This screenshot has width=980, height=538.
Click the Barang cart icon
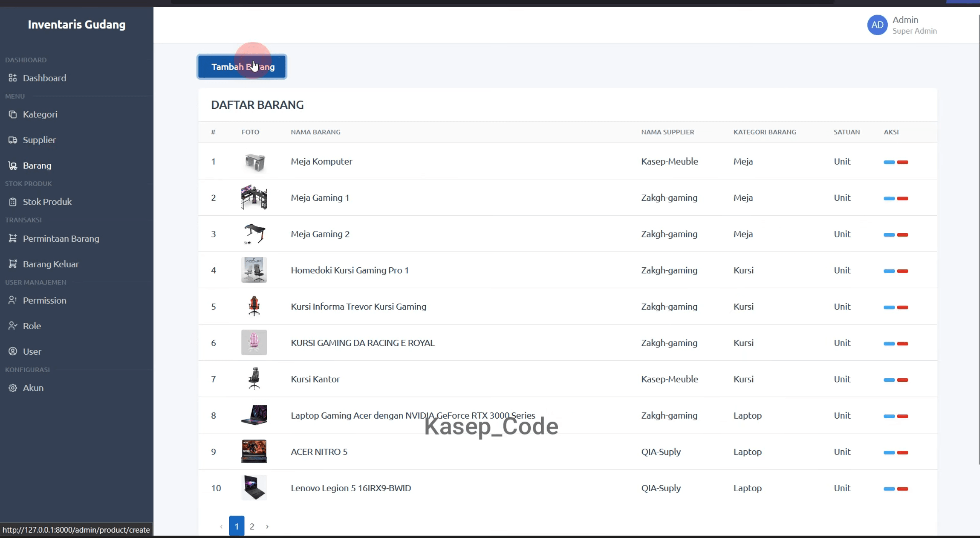pos(13,165)
